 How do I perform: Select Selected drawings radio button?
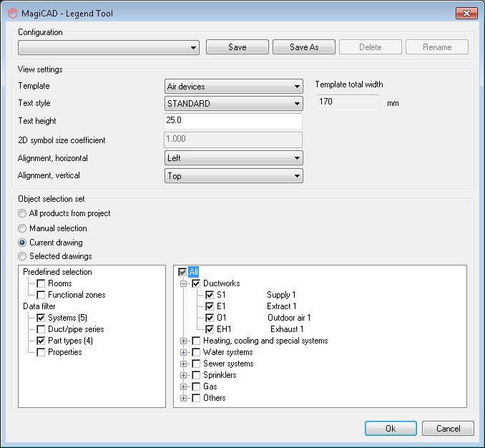22,256
